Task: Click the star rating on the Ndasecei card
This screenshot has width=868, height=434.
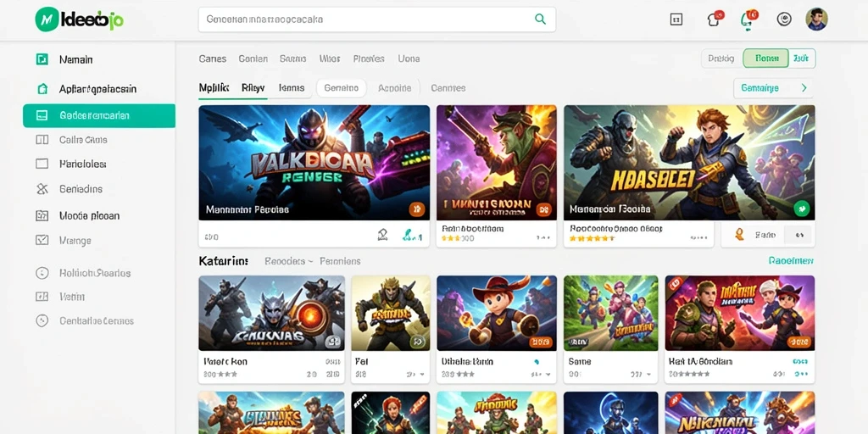Action: click(593, 238)
